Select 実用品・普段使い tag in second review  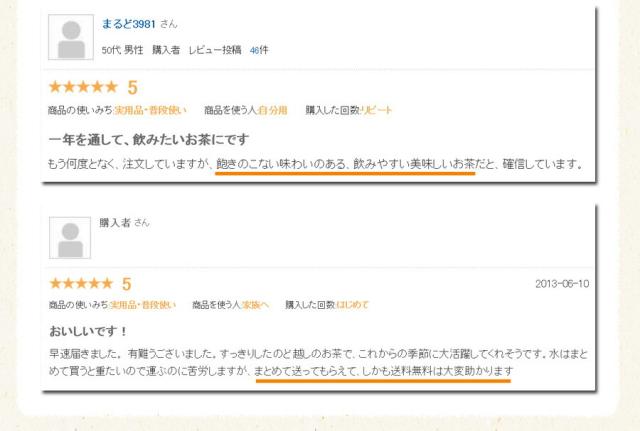point(143,305)
